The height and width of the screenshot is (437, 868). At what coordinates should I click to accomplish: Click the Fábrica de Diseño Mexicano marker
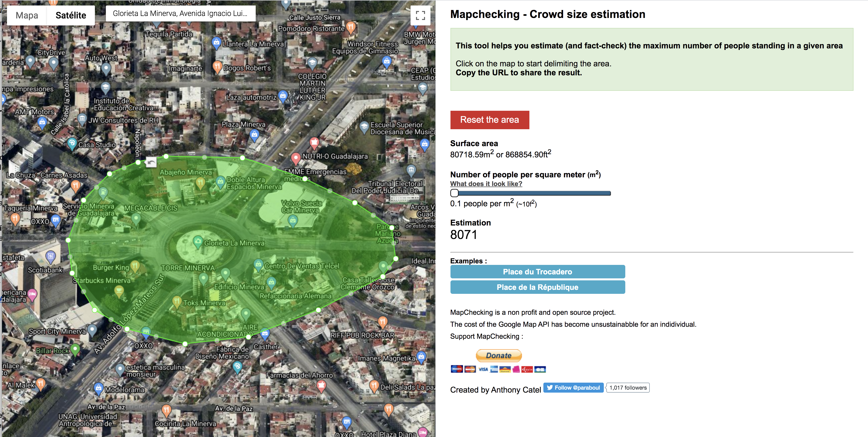click(x=237, y=367)
